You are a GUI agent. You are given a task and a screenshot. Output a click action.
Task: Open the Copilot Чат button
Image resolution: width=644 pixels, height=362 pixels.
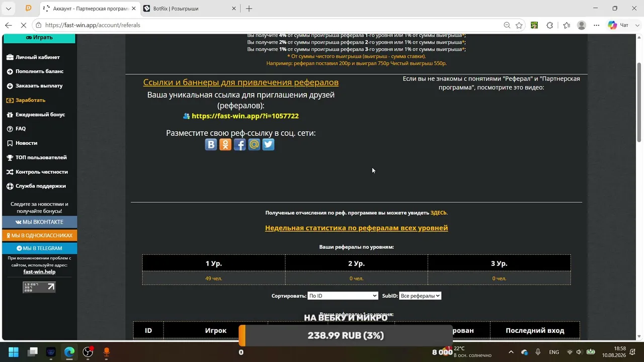[619, 25]
